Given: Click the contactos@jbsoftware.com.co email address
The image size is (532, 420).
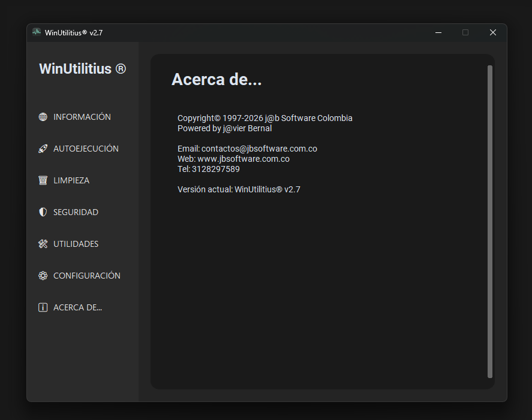Looking at the screenshot, I should (x=259, y=149).
